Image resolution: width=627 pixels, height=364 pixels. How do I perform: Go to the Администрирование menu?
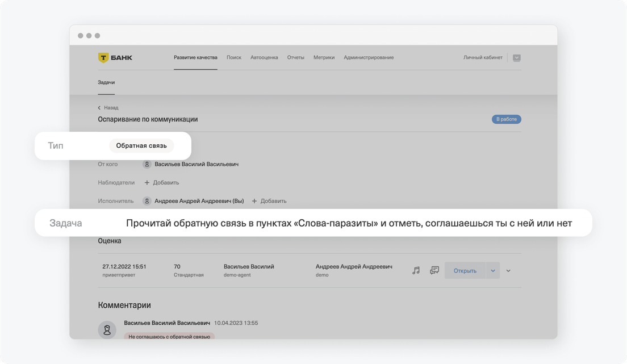369,57
